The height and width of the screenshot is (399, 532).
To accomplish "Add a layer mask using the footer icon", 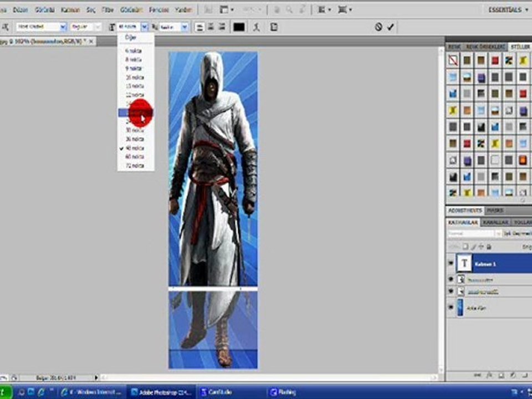I will tap(501, 375).
